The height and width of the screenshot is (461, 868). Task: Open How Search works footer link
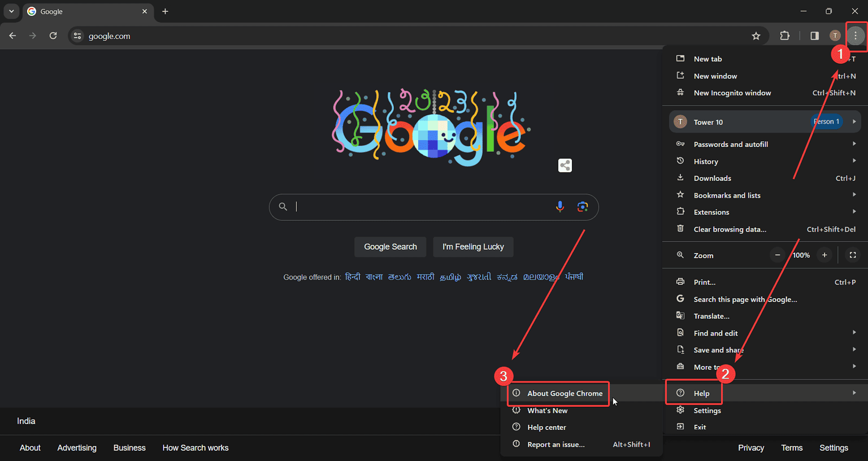[196, 448]
